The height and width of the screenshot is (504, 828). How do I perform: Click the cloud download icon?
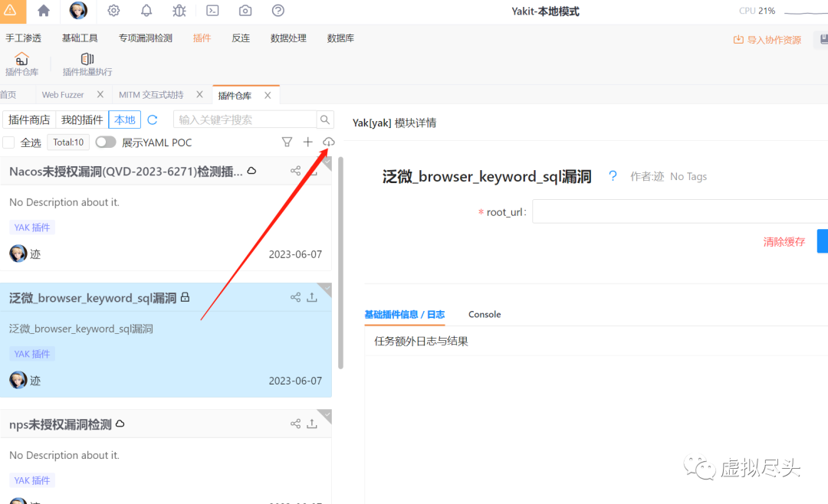328,142
